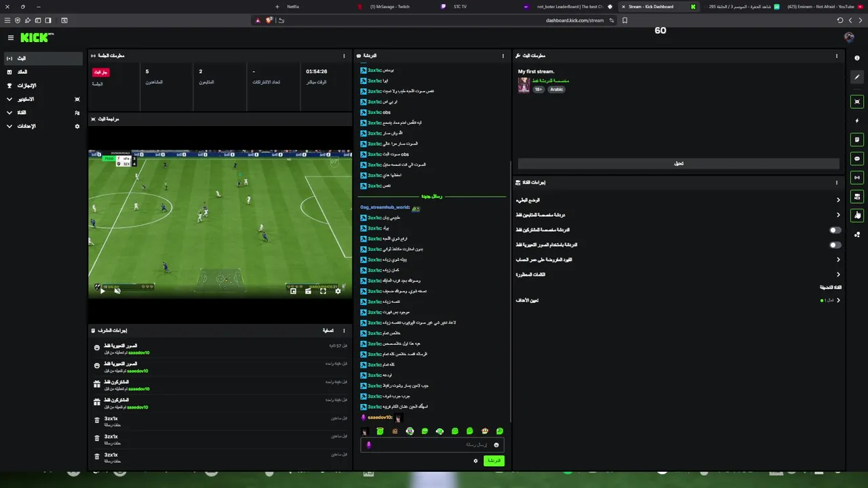Open stream preview player settings gear
The height and width of the screenshot is (488, 868).
[338, 291]
